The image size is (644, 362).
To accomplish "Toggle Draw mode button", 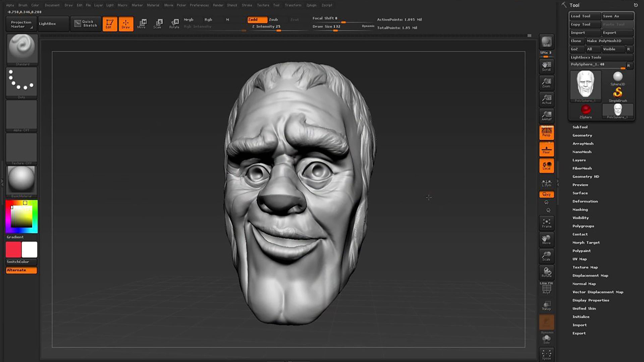I will pyautogui.click(x=126, y=24).
